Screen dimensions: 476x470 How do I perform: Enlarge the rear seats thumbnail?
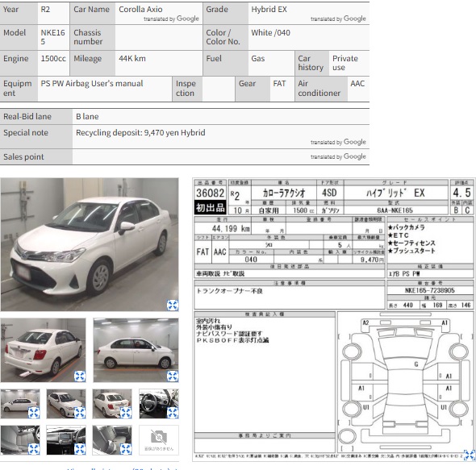(126, 448)
